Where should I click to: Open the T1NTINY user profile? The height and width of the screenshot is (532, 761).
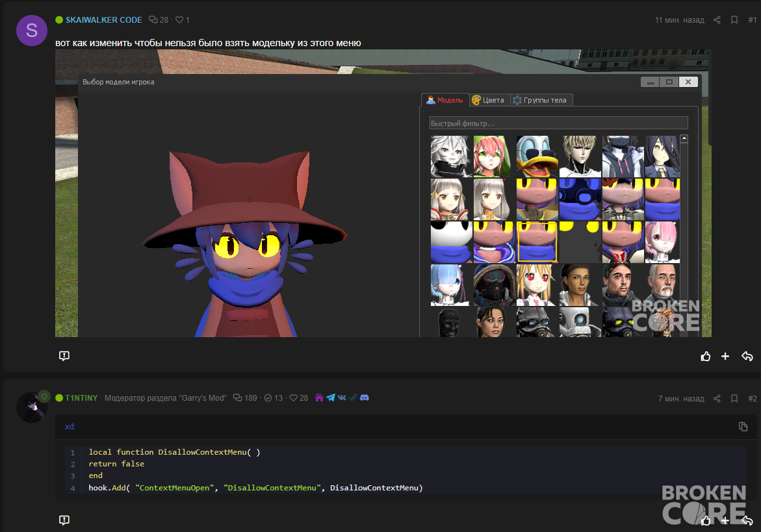[81, 398]
